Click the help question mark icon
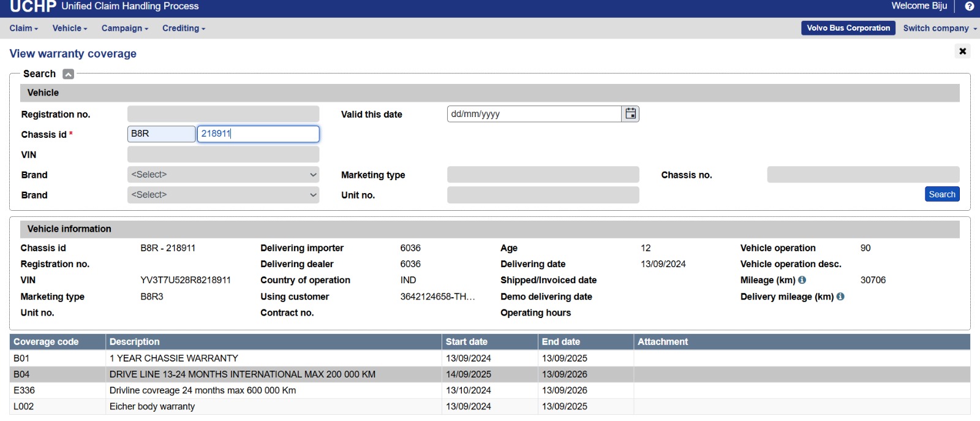Screen dimensions: 980x421 tap(970, 6)
